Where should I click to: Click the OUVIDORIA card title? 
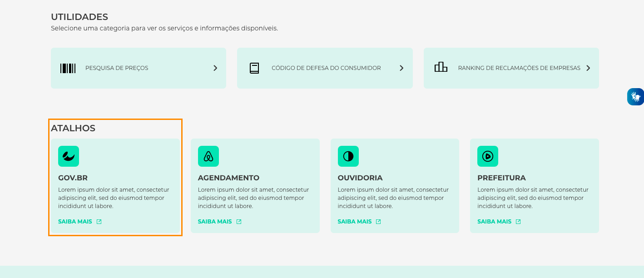360,178
